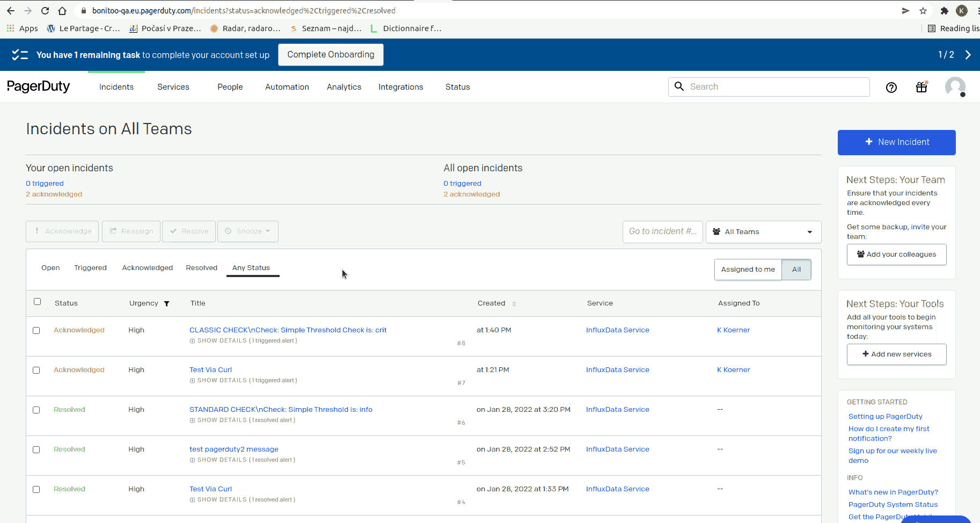The width and height of the screenshot is (980, 523).
Task: Switch to the Acknowledged tab
Action: 148,268
